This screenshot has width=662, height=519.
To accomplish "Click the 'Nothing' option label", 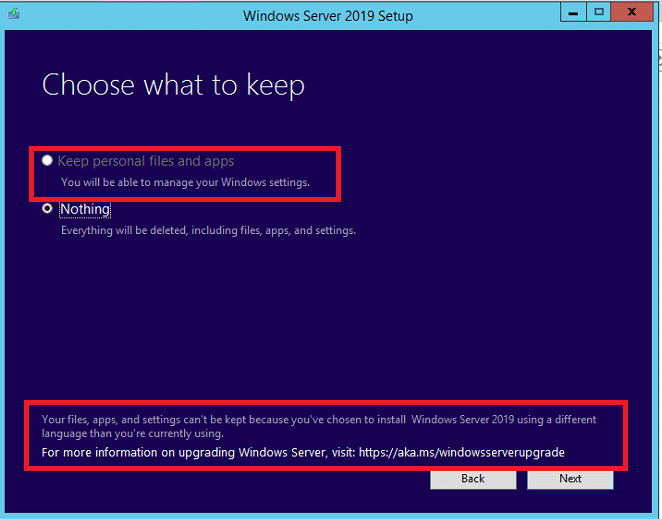I will point(85,209).
